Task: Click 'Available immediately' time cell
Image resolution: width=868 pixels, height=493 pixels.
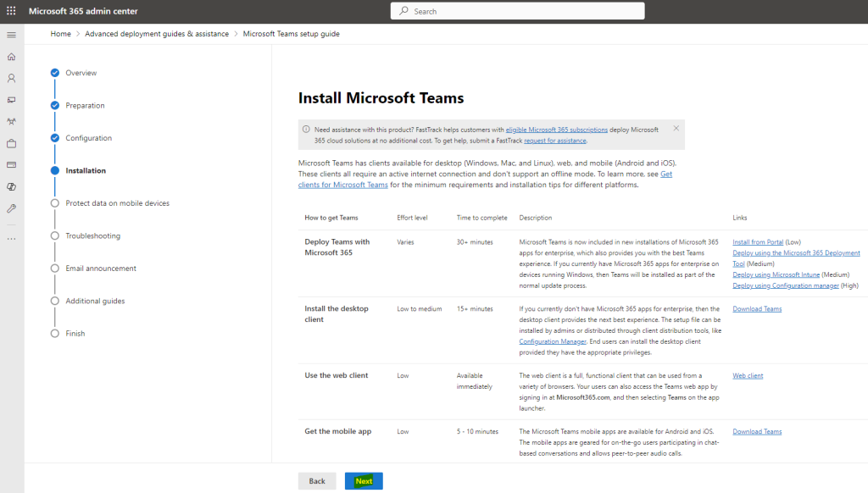Action: 475,381
